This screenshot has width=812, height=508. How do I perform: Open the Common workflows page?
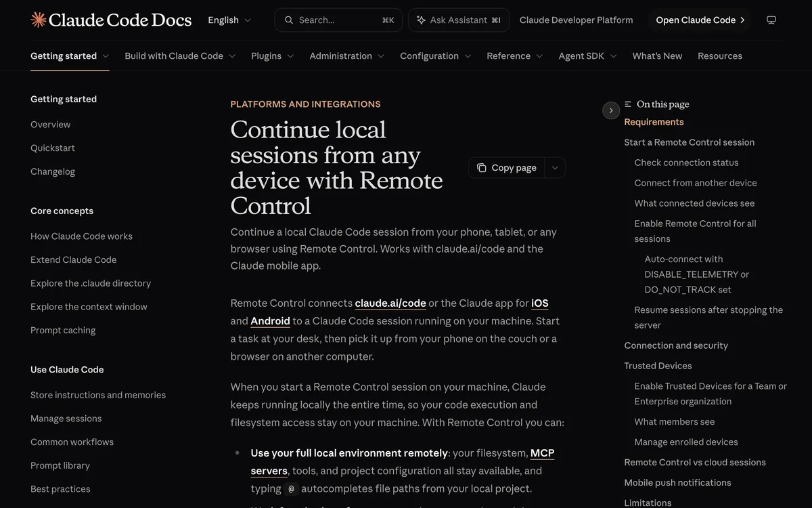click(72, 442)
